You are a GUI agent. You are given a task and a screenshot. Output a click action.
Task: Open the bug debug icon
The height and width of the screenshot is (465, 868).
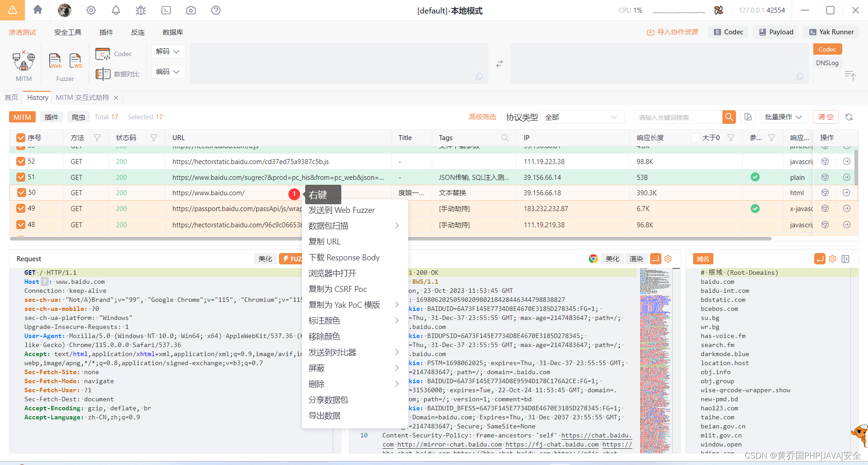141,10
